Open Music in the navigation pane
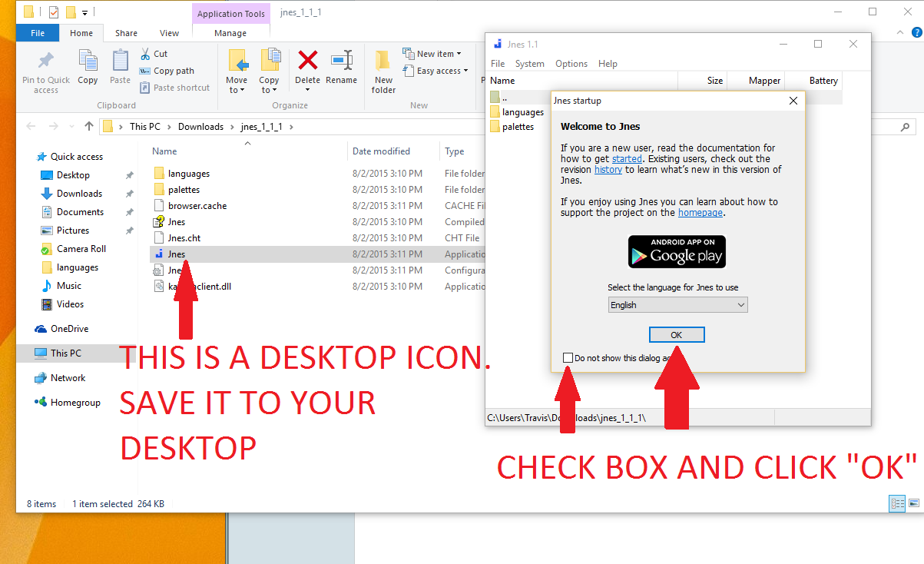 click(x=68, y=286)
